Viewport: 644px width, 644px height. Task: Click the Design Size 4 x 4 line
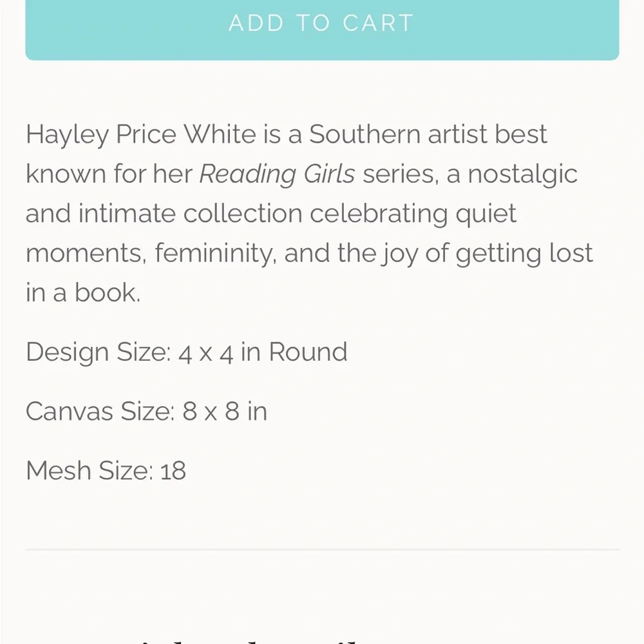point(187,352)
